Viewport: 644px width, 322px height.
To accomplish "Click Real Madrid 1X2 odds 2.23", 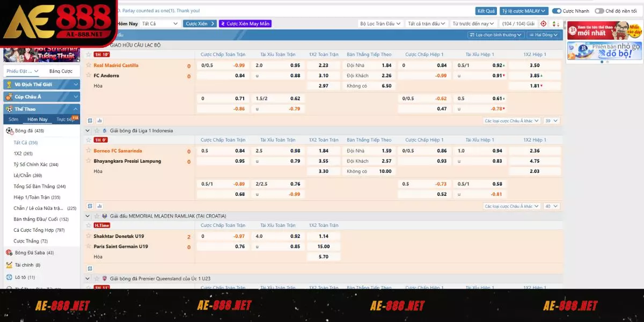I will [323, 65].
